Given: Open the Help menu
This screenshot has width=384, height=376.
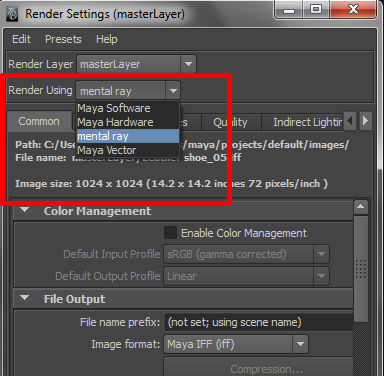Looking at the screenshot, I should [107, 39].
